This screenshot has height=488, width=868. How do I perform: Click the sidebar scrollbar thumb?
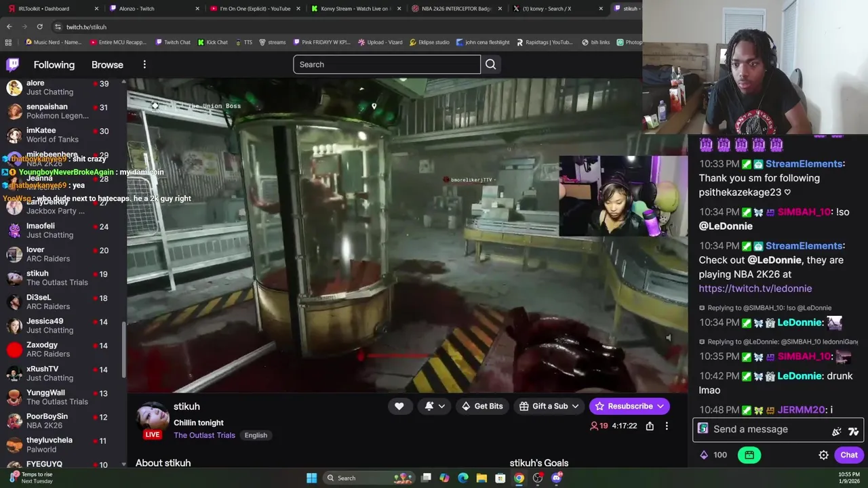click(123, 349)
